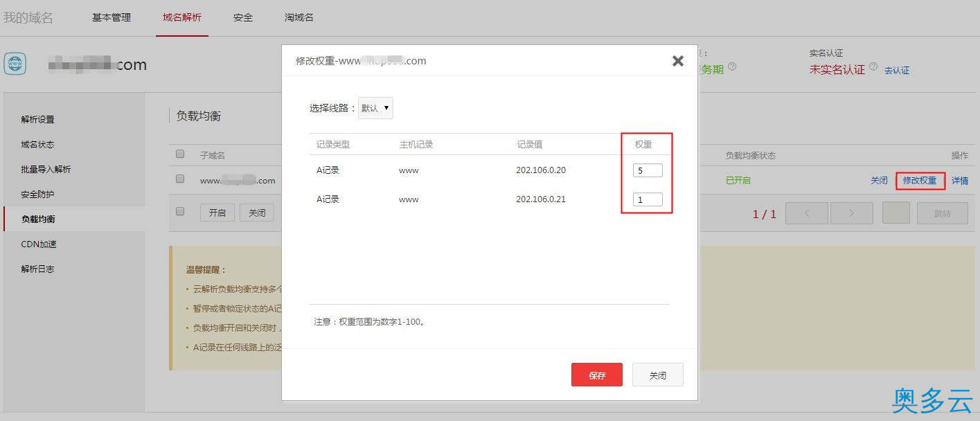Image resolution: width=980 pixels, height=421 pixels.
Task: Open the 基本管理 tab
Action: (x=112, y=17)
